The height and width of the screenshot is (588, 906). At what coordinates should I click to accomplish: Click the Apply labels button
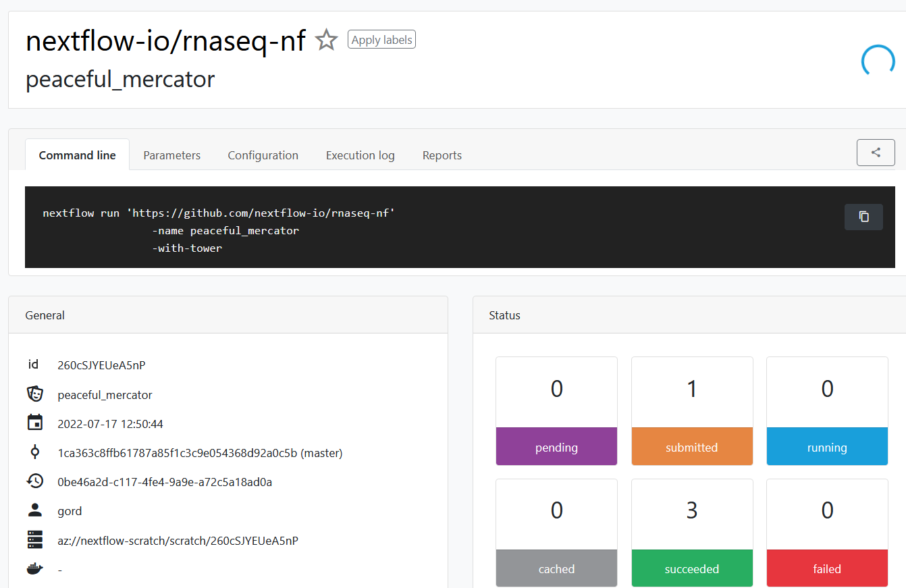[x=381, y=40]
